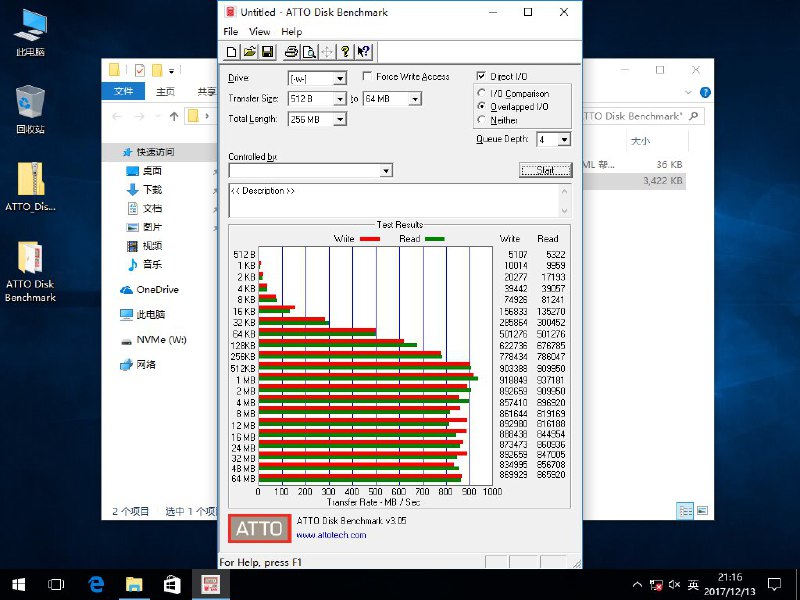Open the File menu in ATTO

231,32
